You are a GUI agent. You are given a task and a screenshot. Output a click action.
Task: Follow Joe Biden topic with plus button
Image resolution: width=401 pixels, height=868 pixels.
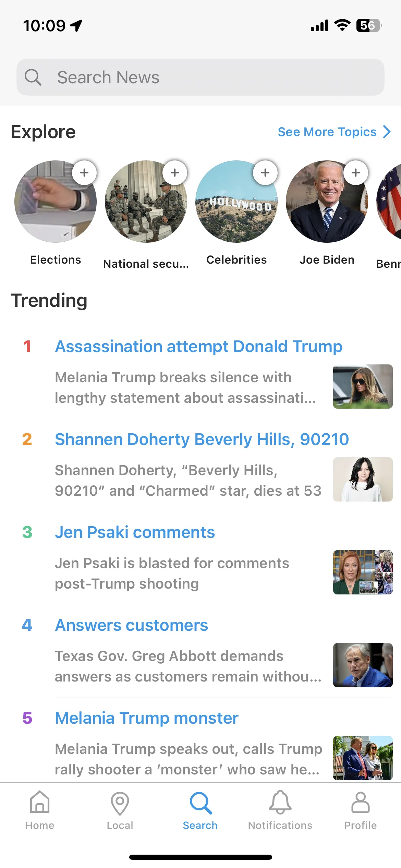pos(356,172)
